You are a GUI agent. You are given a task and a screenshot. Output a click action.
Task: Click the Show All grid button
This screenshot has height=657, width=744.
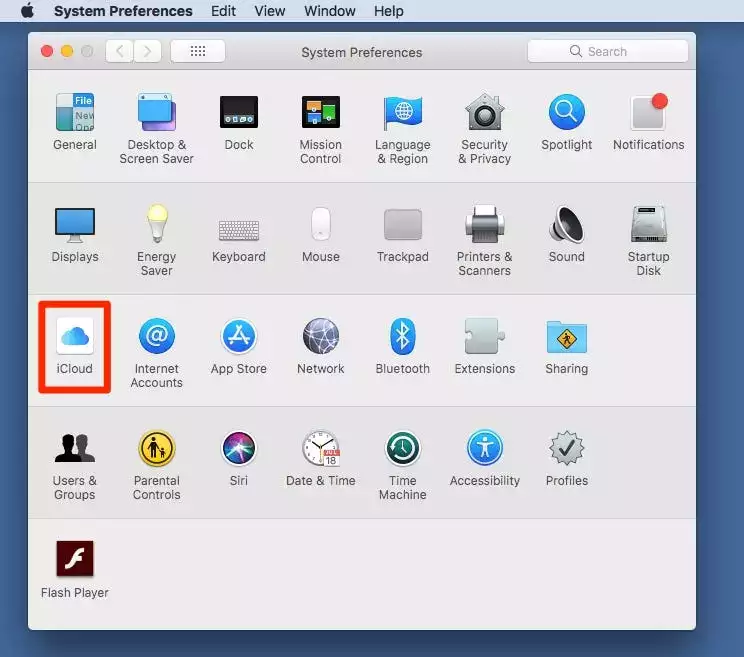197,51
